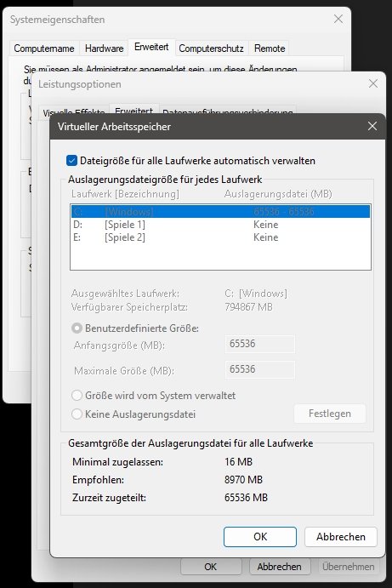Select drive C: [Windows] row
The width and height of the screenshot is (392, 588).
pyautogui.click(x=220, y=212)
